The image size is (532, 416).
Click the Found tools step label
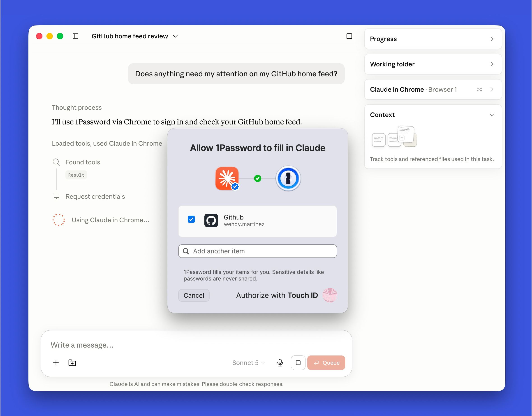pyautogui.click(x=83, y=162)
